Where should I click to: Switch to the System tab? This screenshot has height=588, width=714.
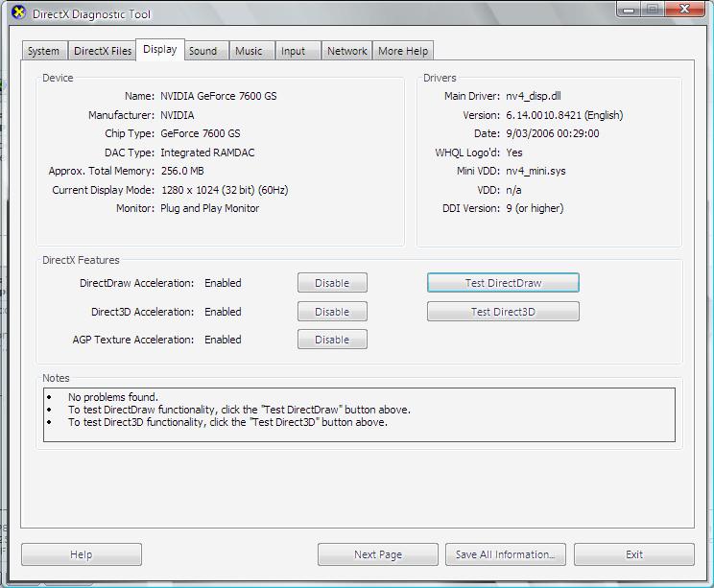43,52
